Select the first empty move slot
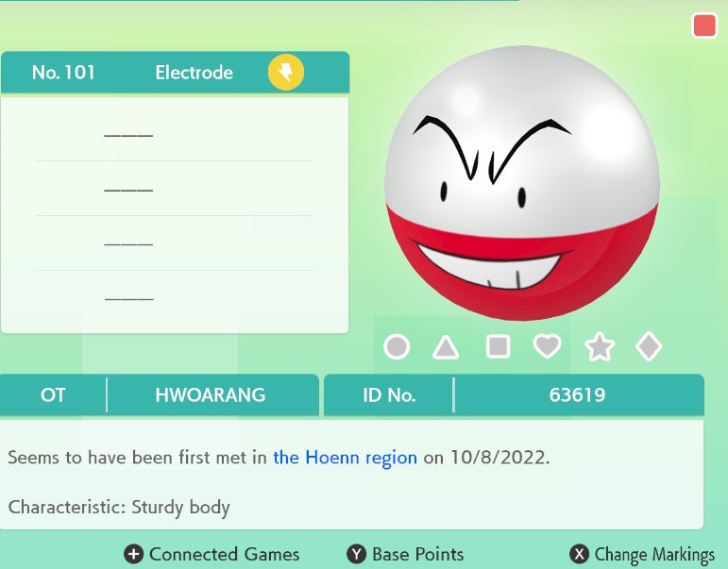The height and width of the screenshot is (569, 728). point(175,135)
